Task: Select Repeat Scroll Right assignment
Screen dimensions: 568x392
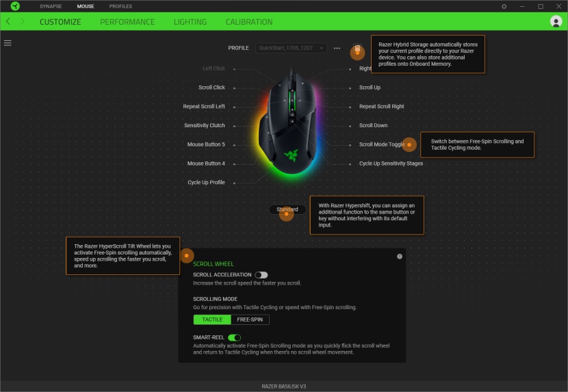Action: coord(381,107)
